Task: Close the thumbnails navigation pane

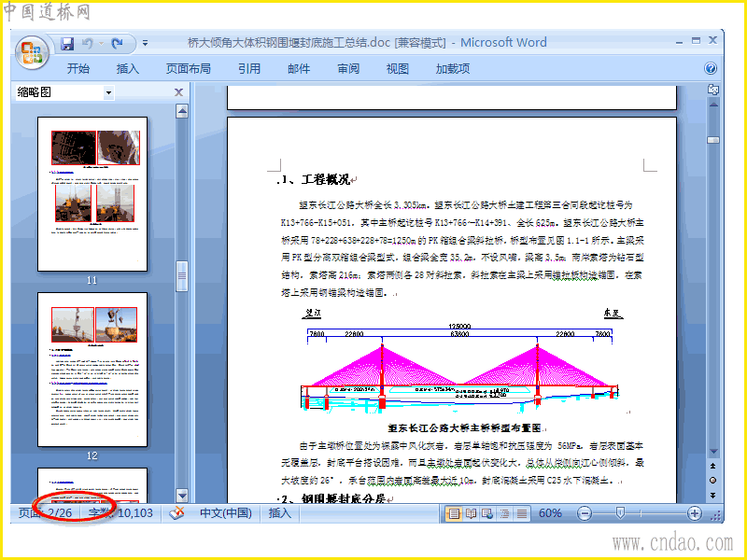Action: pyautogui.click(x=178, y=92)
